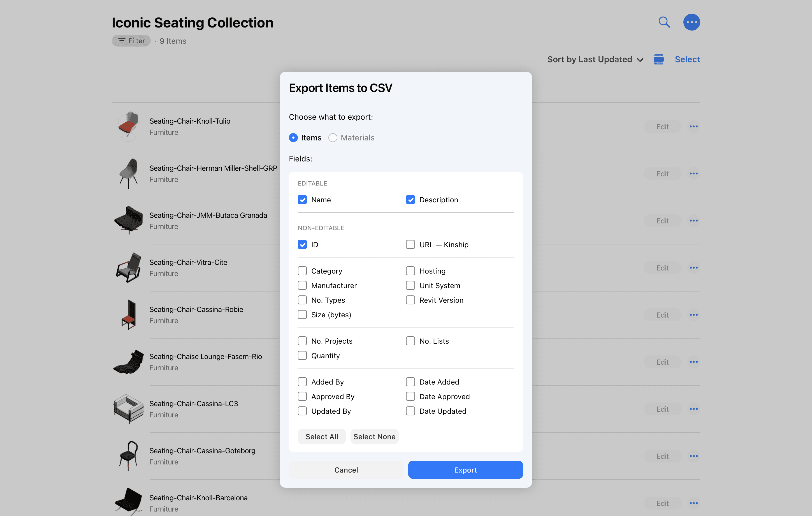812x516 pixels.
Task: Open more options for JMM-Butaca Granada row
Action: click(x=694, y=221)
